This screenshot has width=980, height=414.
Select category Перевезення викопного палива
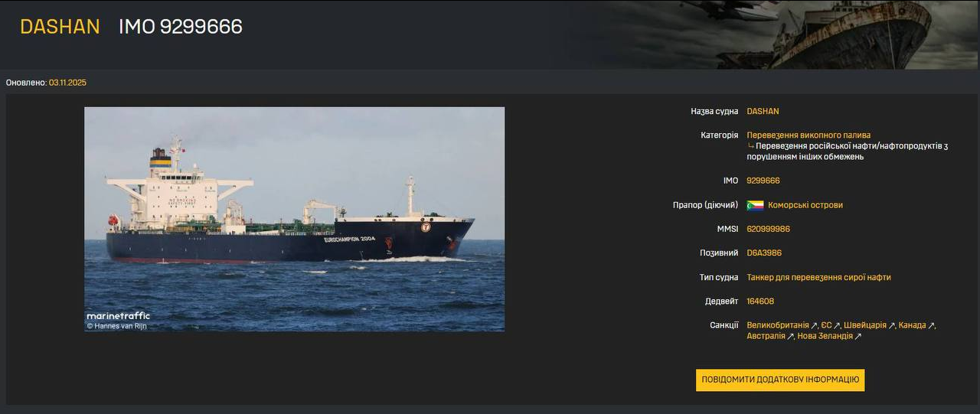pos(808,135)
